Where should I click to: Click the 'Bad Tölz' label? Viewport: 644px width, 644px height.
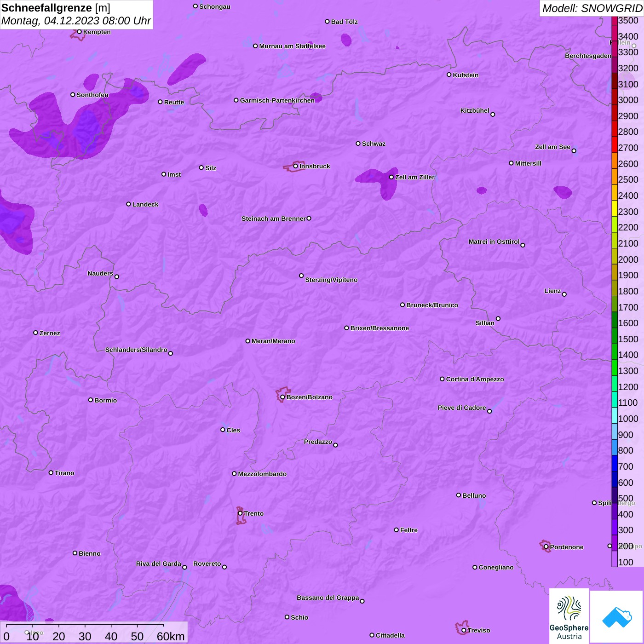tap(344, 22)
